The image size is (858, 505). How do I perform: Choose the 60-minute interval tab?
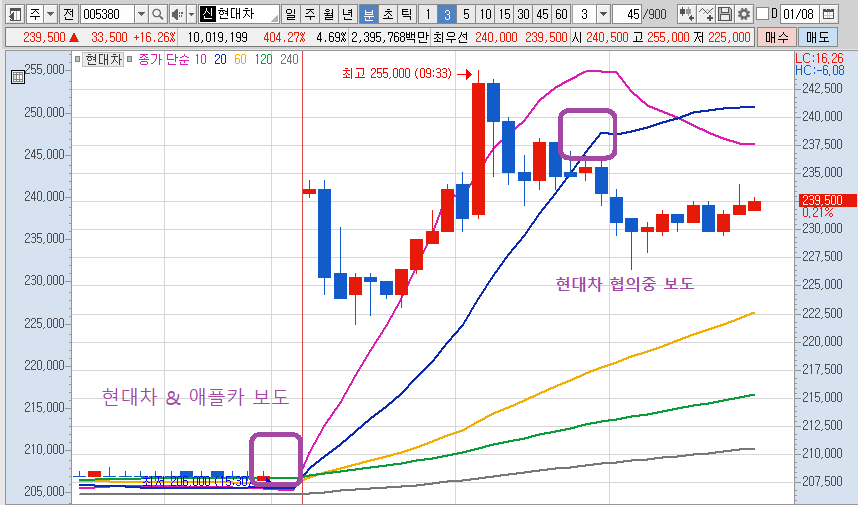[561, 14]
